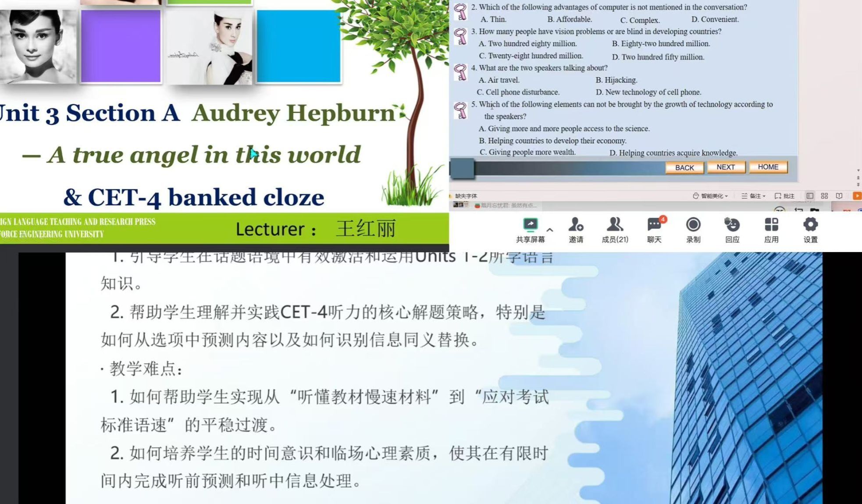Open the apps grid icon
Viewport: 862px width, 504px height.
(771, 225)
